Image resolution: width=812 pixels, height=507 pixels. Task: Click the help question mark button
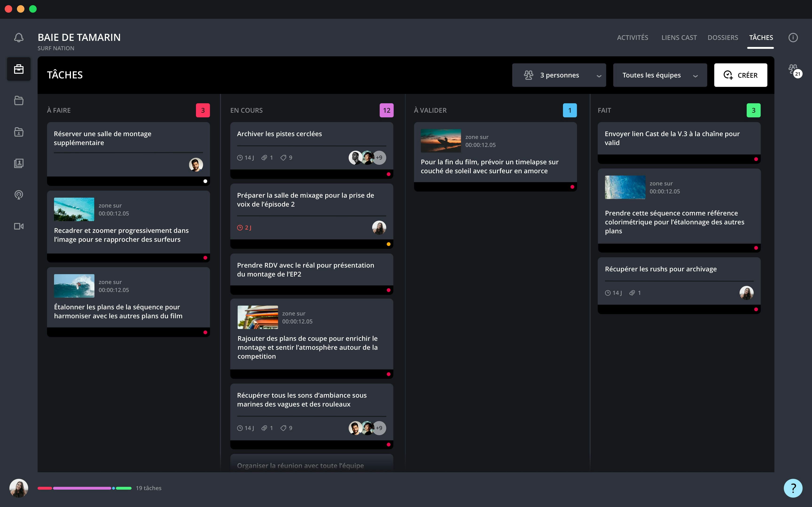point(792,488)
